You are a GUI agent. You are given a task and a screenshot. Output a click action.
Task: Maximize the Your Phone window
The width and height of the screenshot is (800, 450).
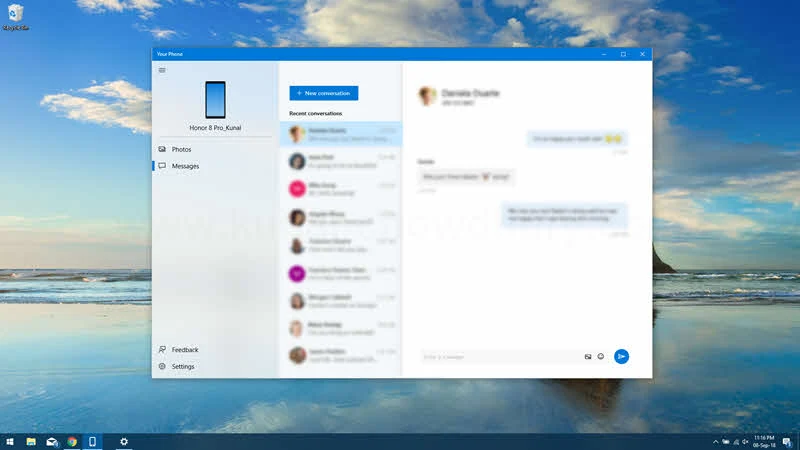click(623, 54)
